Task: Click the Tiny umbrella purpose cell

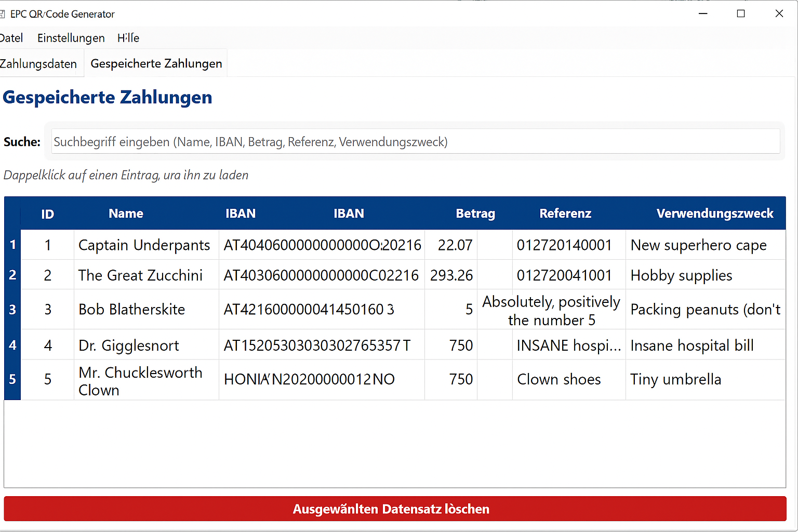Action: click(x=675, y=379)
